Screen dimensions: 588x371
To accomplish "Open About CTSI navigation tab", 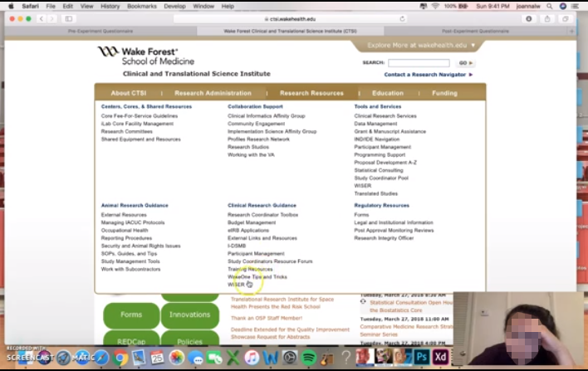I will click(129, 93).
